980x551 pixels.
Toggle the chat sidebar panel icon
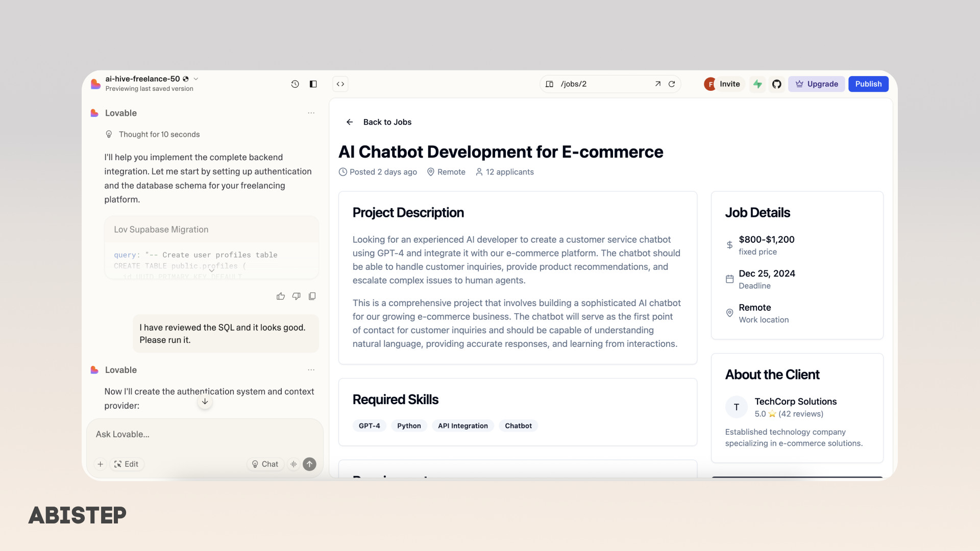pyautogui.click(x=313, y=84)
